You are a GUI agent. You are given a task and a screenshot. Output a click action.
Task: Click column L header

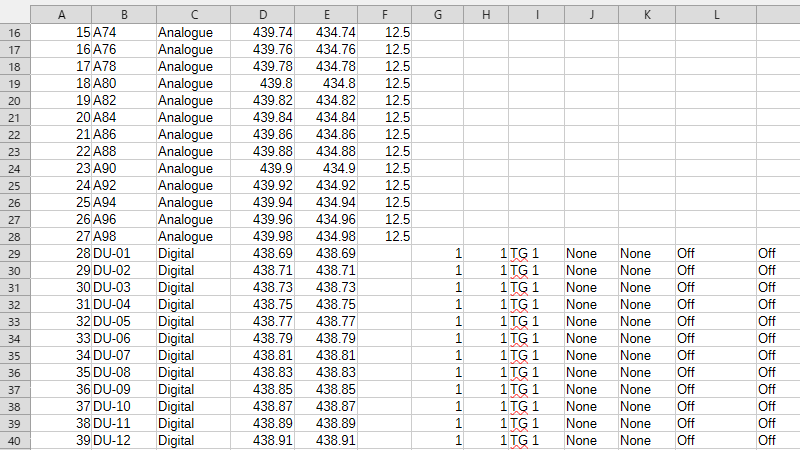[x=716, y=14]
